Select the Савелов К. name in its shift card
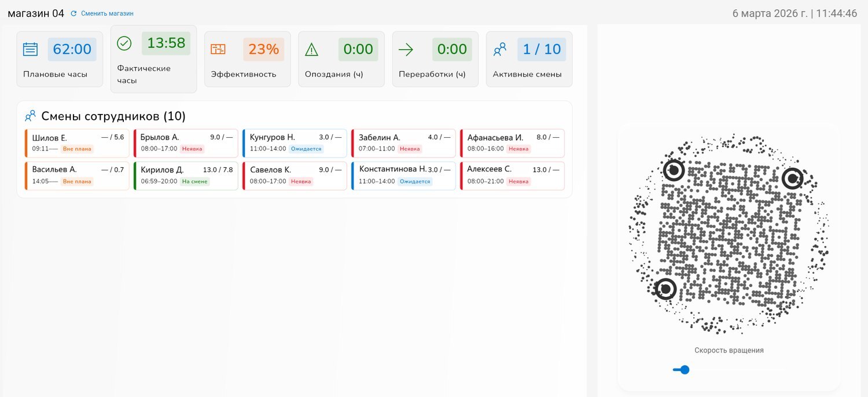 click(270, 170)
